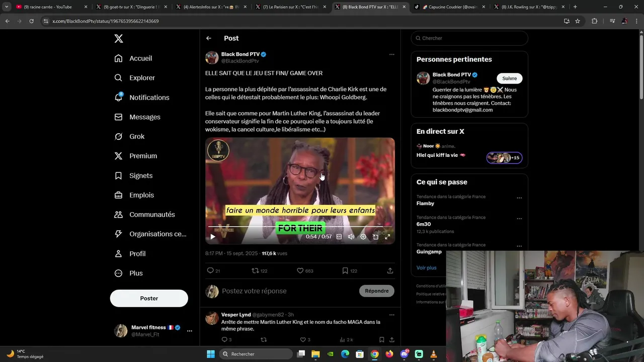Open Communautés in the sidebar

tap(144, 215)
